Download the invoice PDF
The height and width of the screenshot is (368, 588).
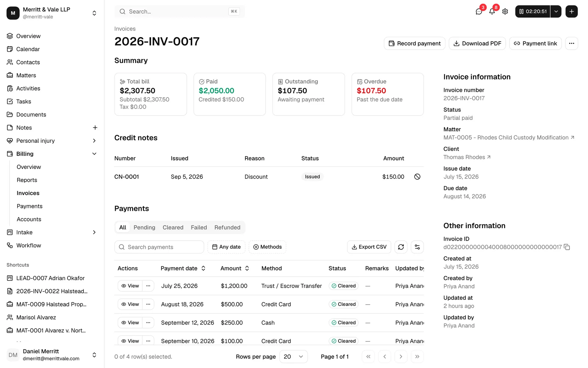pyautogui.click(x=477, y=43)
